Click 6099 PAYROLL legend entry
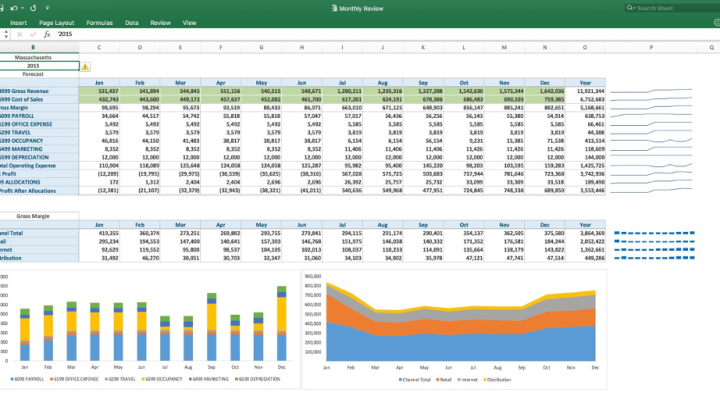The height and width of the screenshot is (400, 720). (27, 379)
